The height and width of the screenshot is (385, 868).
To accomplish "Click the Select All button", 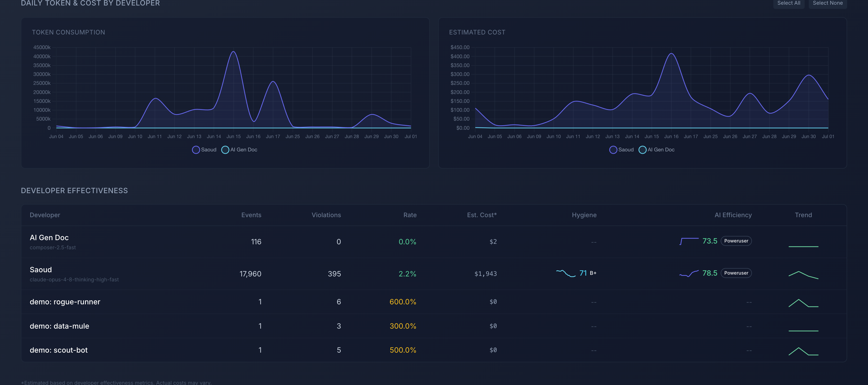I will click(788, 3).
